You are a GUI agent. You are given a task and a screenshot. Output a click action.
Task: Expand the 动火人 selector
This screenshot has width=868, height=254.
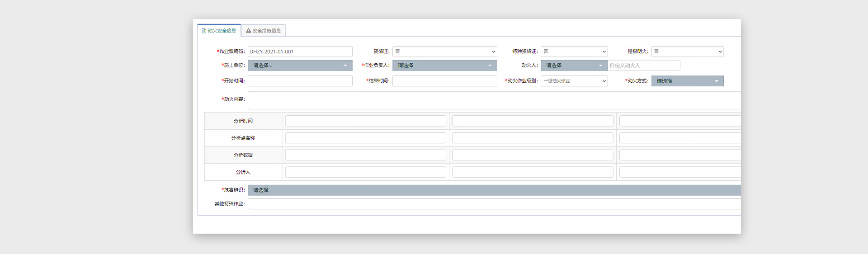[574, 66]
